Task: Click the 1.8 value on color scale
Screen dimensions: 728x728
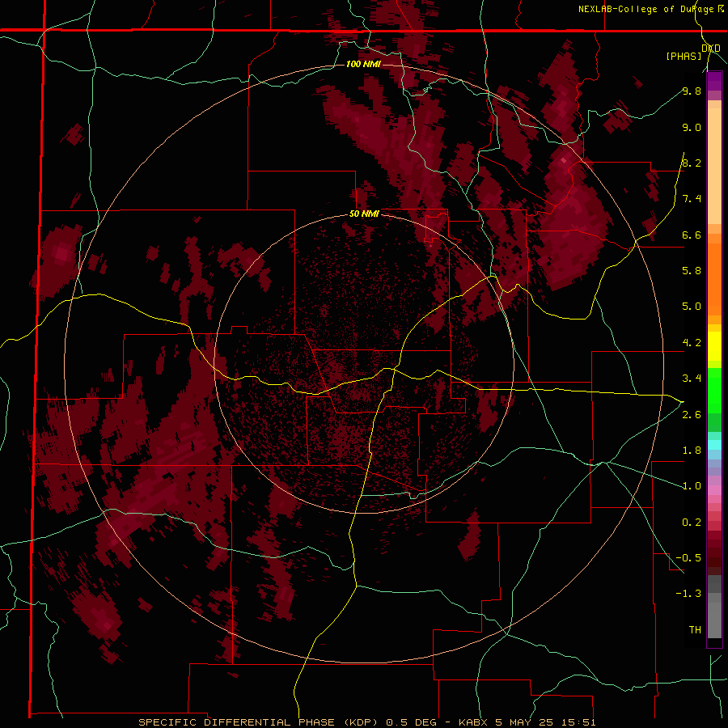Action: pyautogui.click(x=692, y=451)
